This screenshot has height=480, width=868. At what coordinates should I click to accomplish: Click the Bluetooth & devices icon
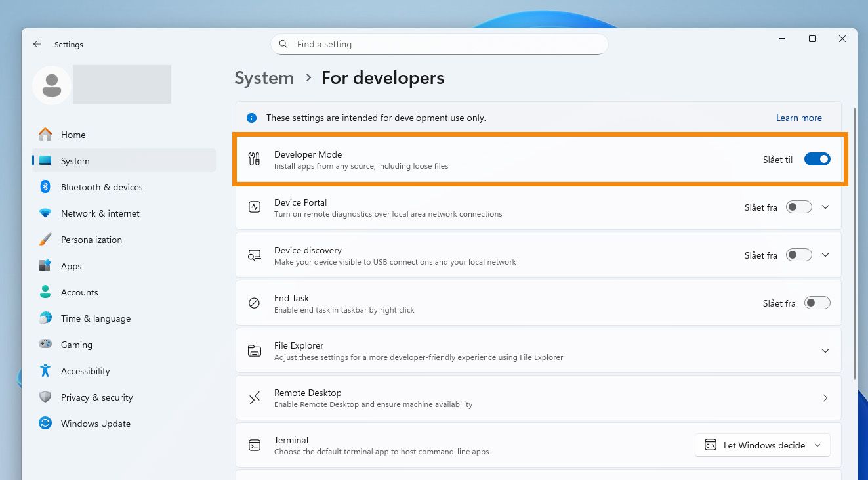tap(45, 187)
